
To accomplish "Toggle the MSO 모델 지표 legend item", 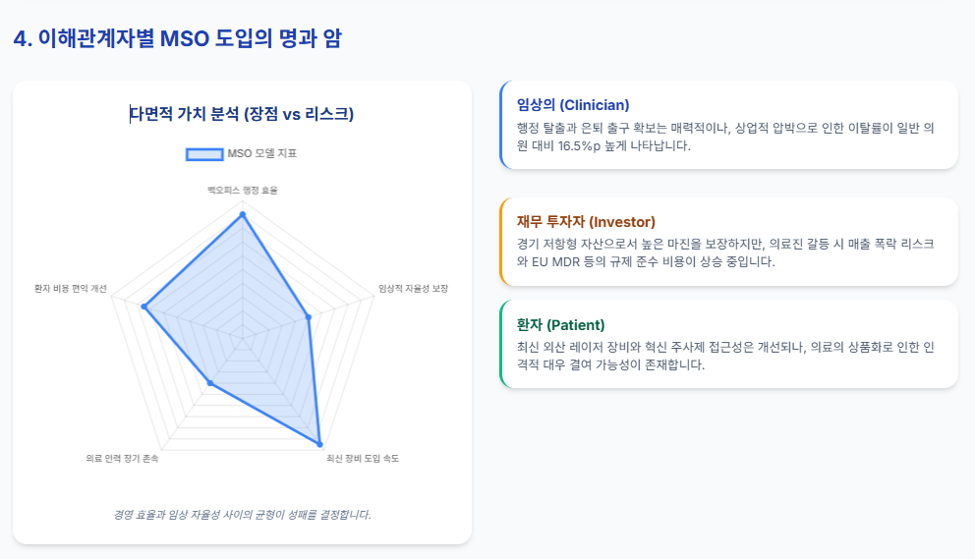I will (242, 154).
